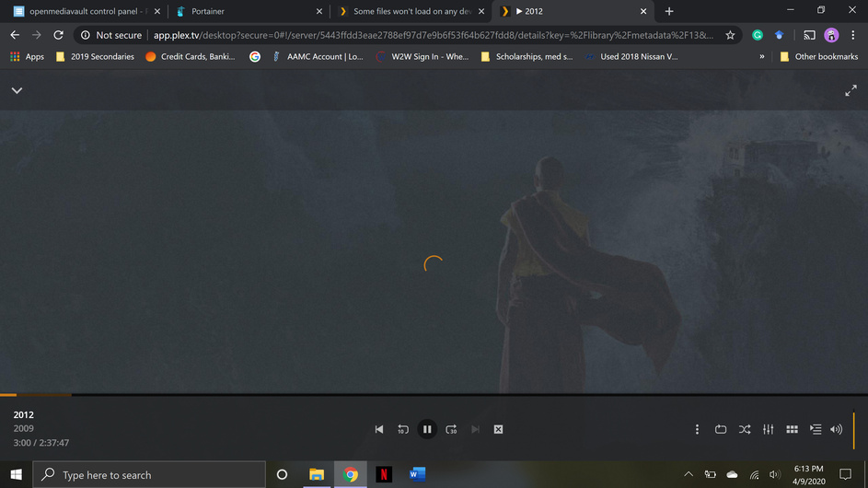Skip to previous item in player
Viewport: 868px width, 488px height.
coord(379,429)
